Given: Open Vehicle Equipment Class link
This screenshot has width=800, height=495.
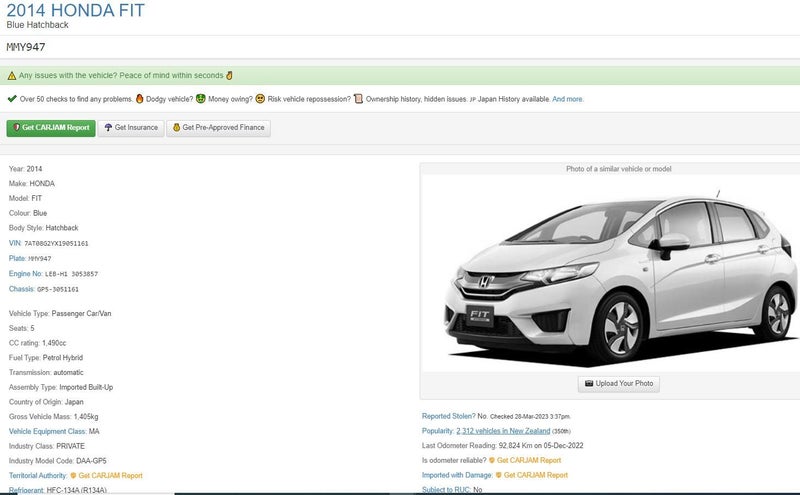Looking at the screenshot, I should 47,431.
